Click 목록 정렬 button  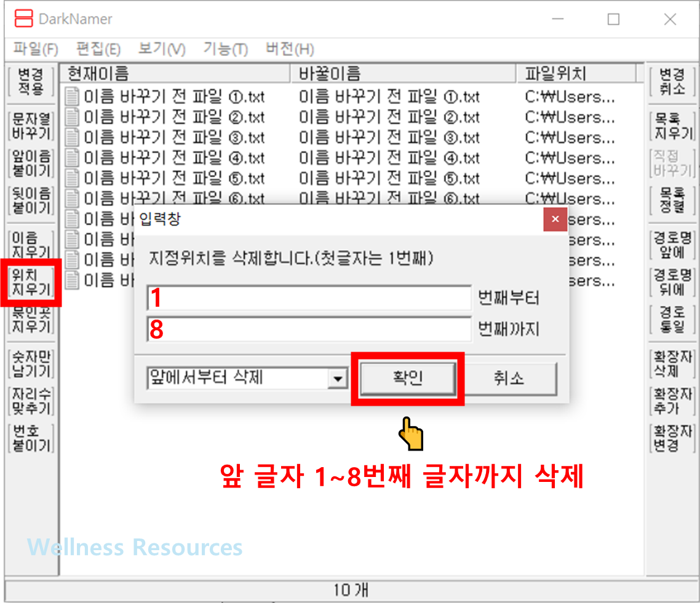coord(672,200)
